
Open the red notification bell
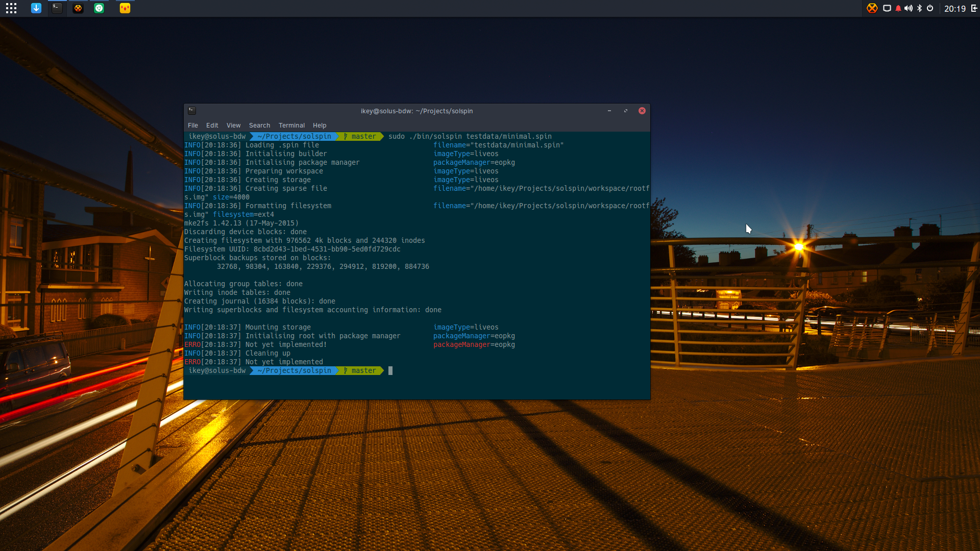pyautogui.click(x=898, y=8)
